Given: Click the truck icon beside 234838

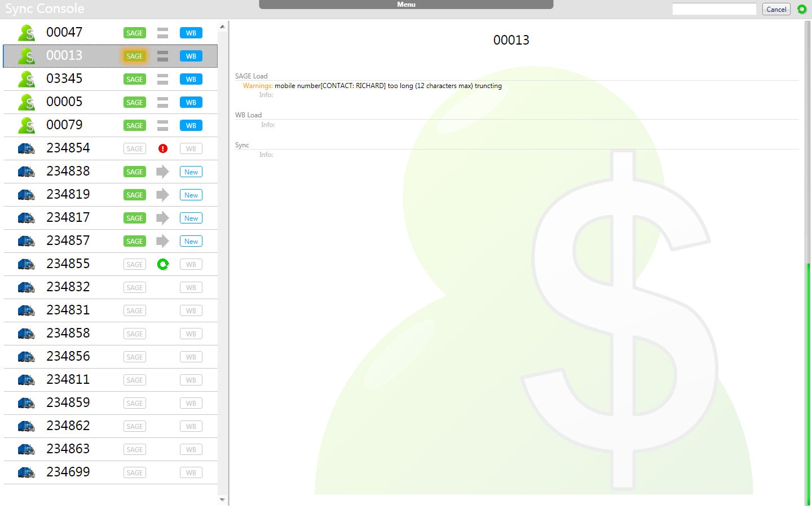Looking at the screenshot, I should pyautogui.click(x=27, y=172).
